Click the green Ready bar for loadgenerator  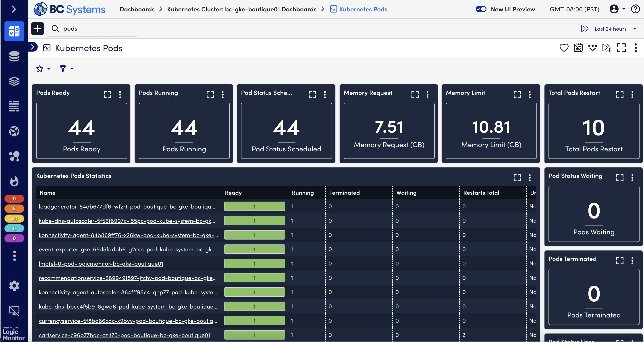(x=254, y=206)
